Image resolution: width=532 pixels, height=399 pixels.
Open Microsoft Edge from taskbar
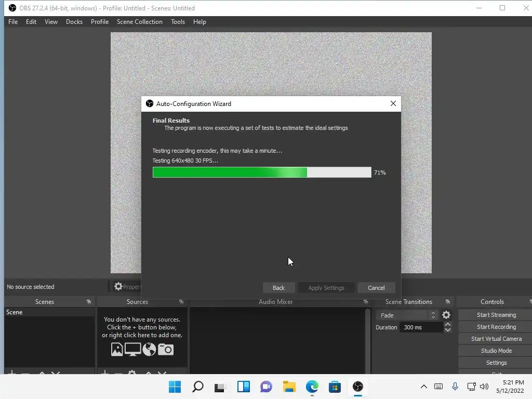coord(312,387)
